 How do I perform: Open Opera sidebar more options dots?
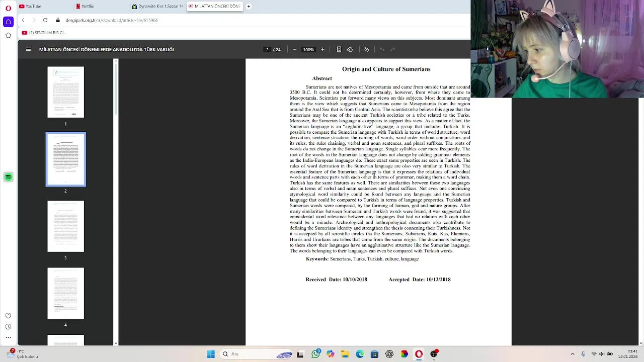pyautogui.click(x=8, y=337)
